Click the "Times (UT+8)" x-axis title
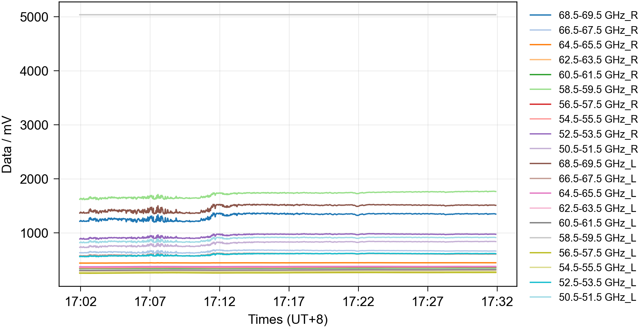The width and height of the screenshot is (644, 328). (288, 319)
